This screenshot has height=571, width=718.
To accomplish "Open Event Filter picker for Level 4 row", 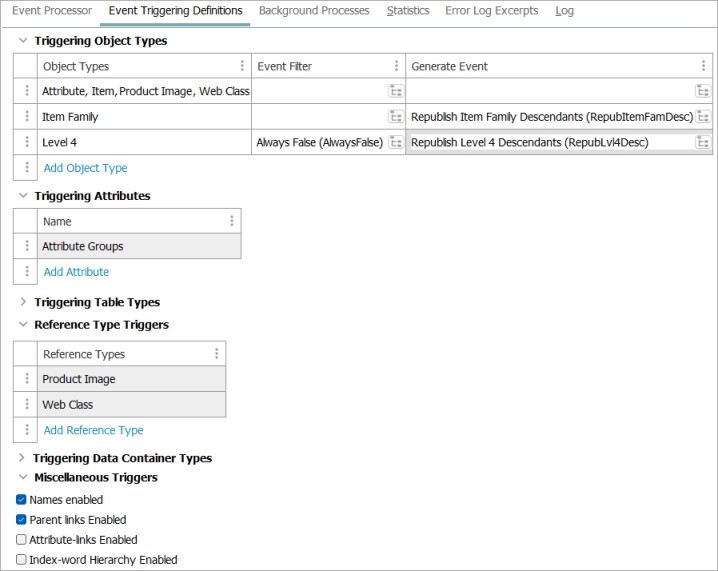I will point(396,142).
